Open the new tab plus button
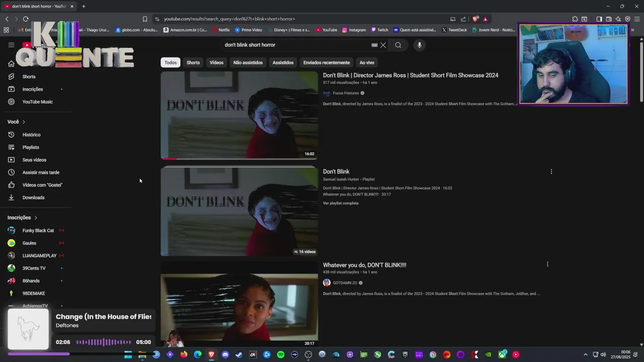The height and width of the screenshot is (362, 644). pyautogui.click(x=84, y=6)
